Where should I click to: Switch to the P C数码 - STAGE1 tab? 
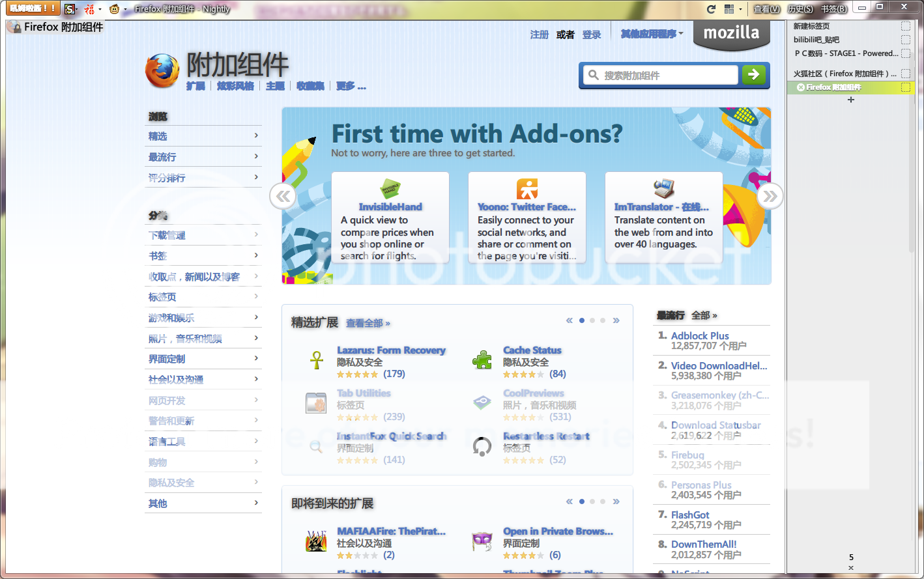[850, 53]
